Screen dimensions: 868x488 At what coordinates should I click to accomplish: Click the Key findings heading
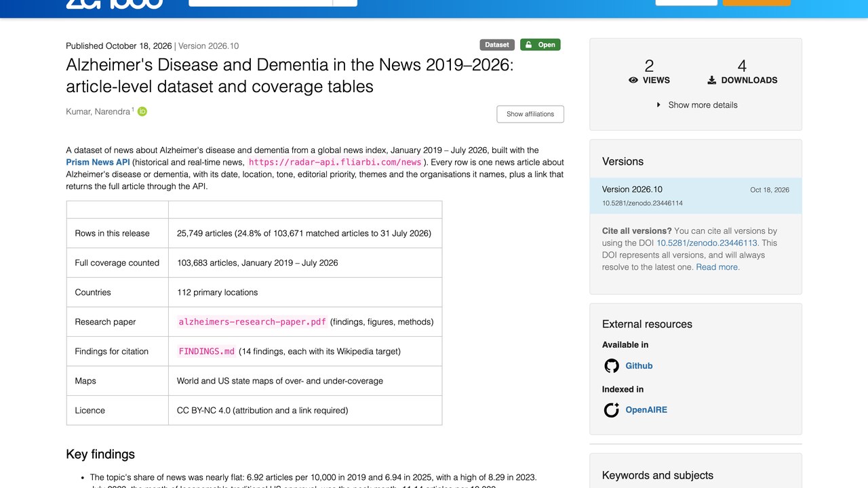tap(100, 454)
